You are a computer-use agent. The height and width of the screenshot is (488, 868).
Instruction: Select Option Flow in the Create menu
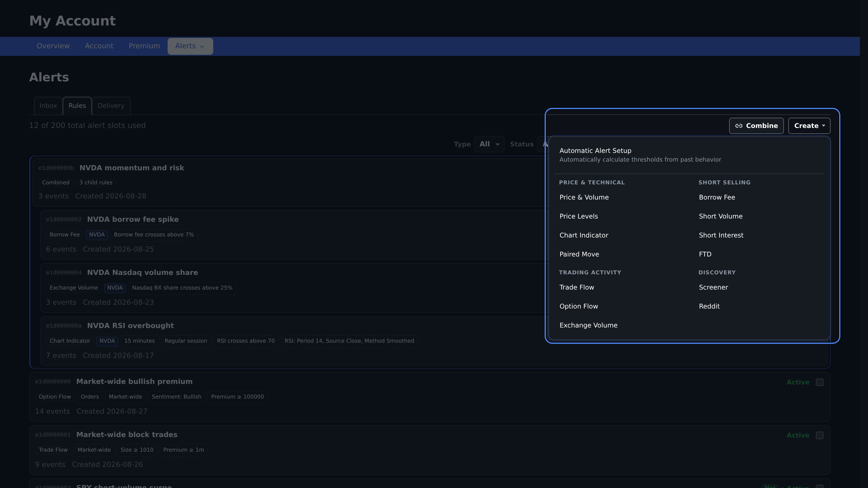pos(579,306)
